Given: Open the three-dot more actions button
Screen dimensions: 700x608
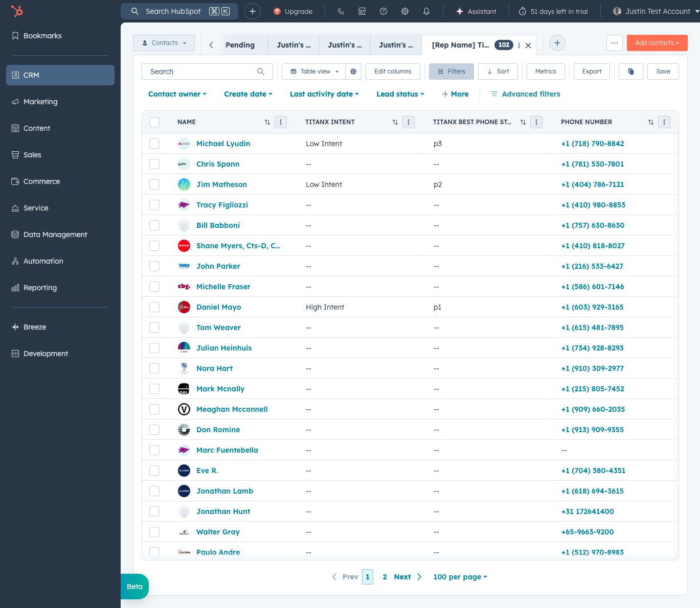Looking at the screenshot, I should point(615,43).
